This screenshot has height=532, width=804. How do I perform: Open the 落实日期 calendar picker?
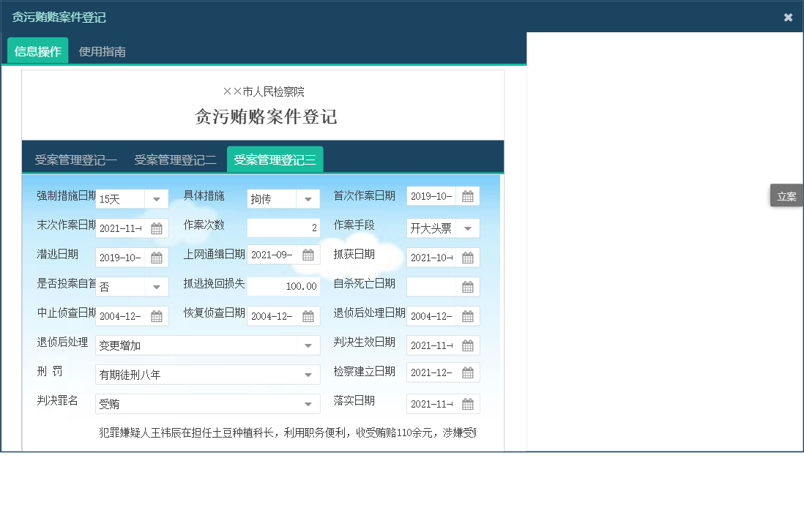(469, 403)
